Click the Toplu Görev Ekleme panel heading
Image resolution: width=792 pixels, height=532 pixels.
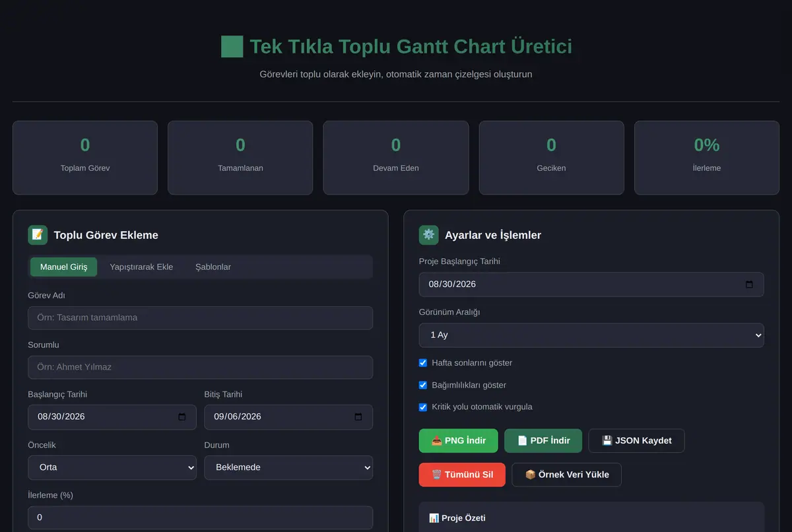[106, 236]
